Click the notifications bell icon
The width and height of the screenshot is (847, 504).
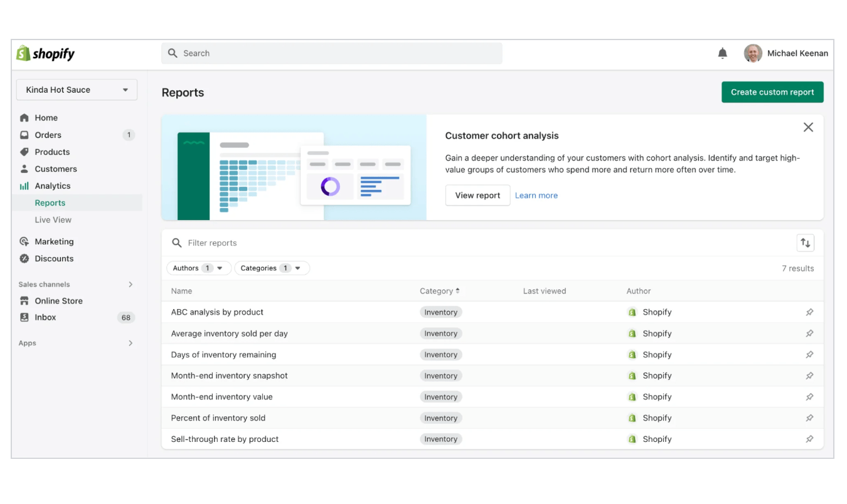[x=722, y=54]
